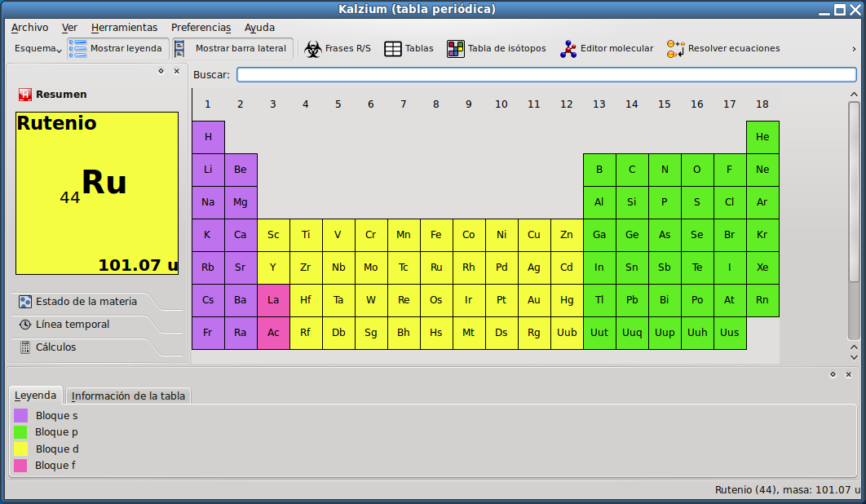
Task: Select the Technetium (Tc) element
Action: tap(404, 267)
